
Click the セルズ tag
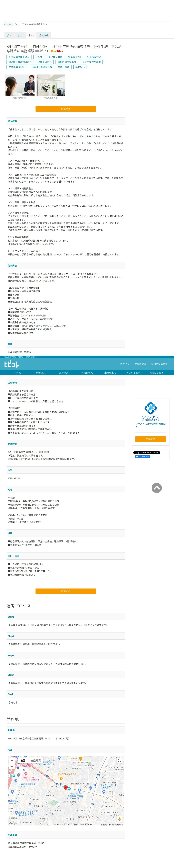pos(39,57)
